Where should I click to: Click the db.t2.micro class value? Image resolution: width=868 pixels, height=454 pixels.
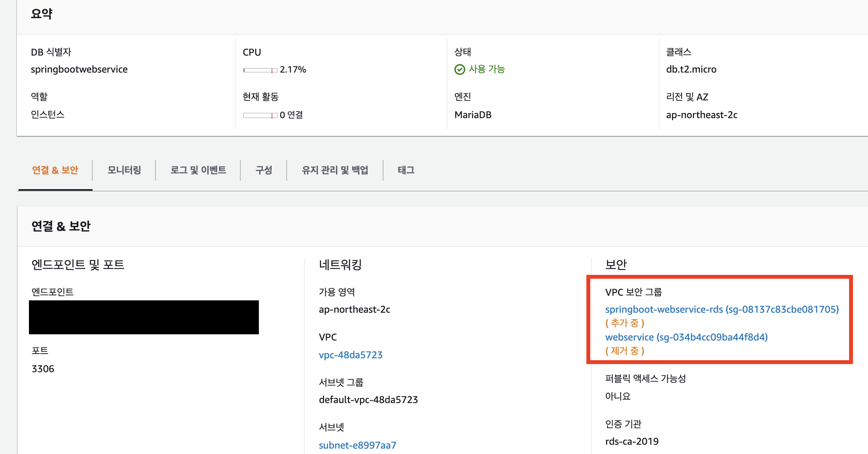tap(691, 69)
